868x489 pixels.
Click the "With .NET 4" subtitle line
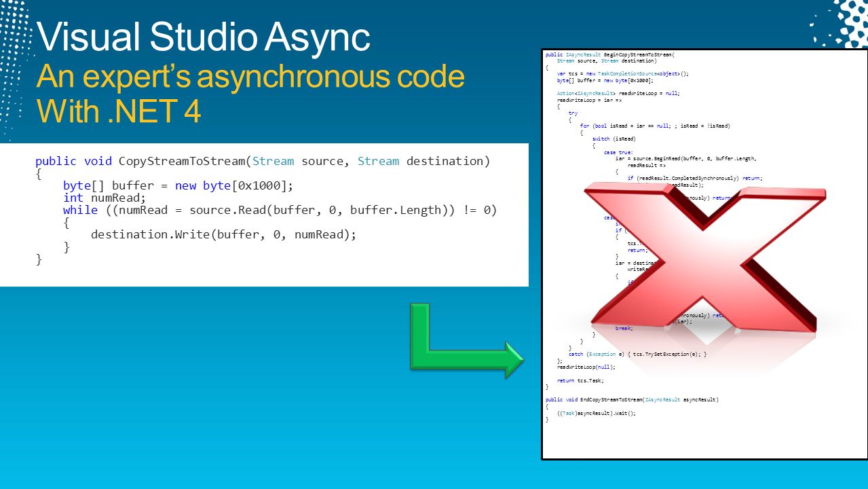(119, 111)
